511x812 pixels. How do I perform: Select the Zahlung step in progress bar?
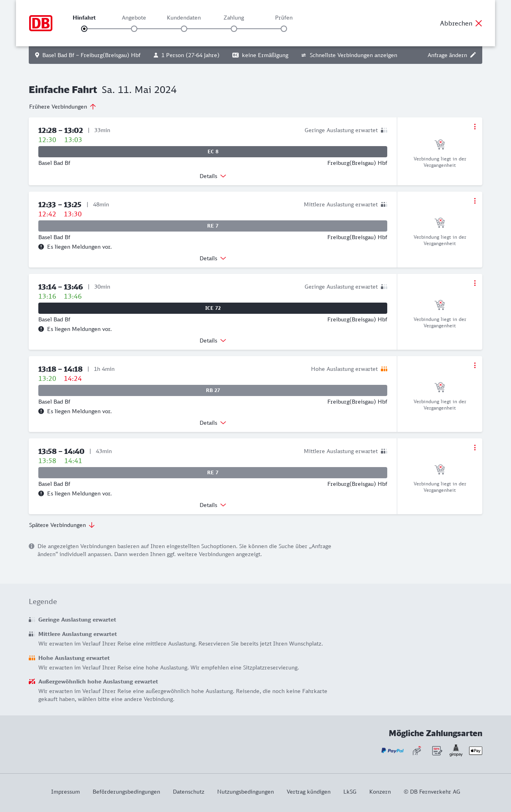click(234, 28)
